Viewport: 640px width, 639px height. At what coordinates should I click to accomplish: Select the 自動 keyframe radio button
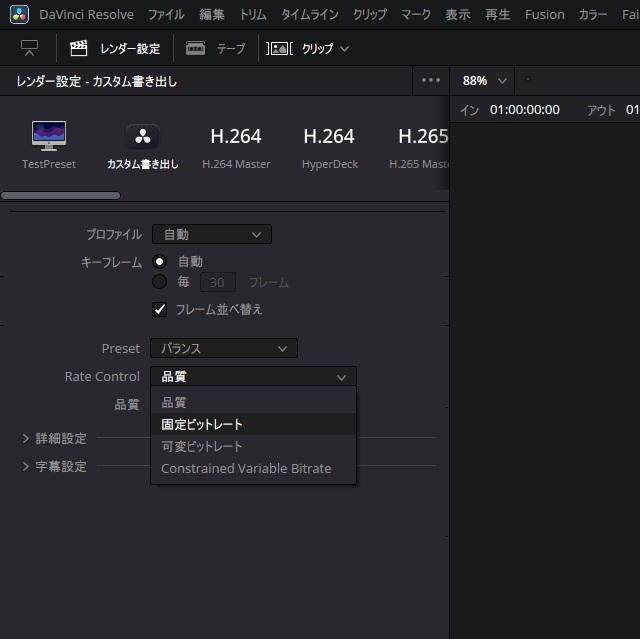coord(159,261)
